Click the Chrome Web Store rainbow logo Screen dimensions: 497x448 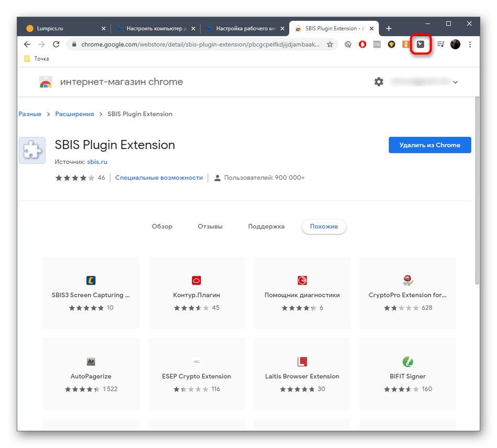coord(46,82)
